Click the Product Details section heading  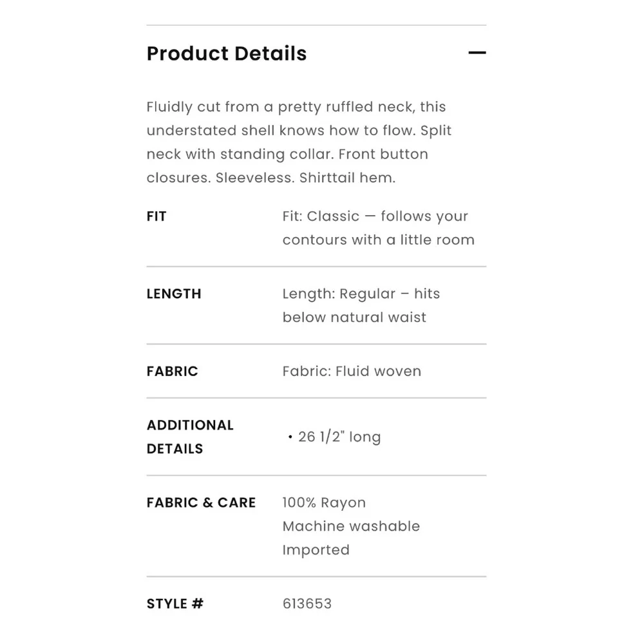[227, 53]
